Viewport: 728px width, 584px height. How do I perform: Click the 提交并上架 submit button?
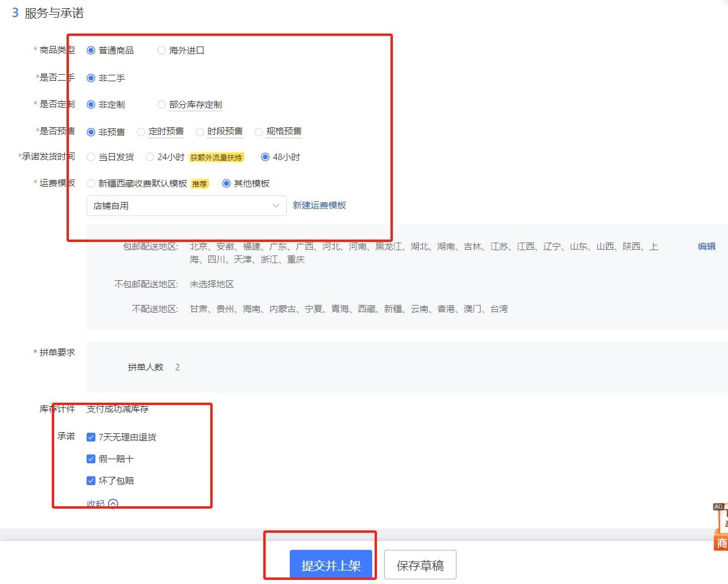tap(332, 563)
